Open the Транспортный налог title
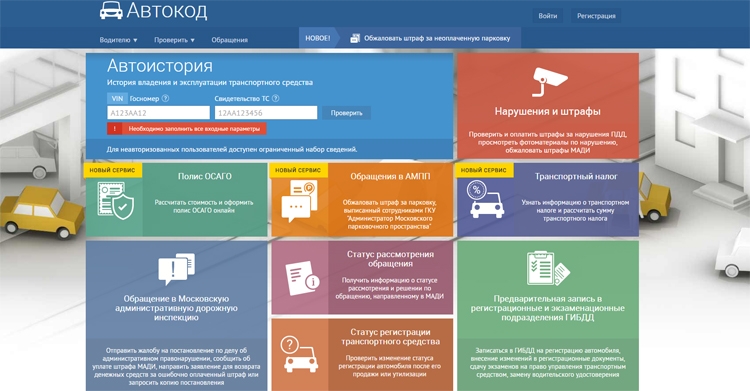The image size is (750, 391). coord(576,176)
